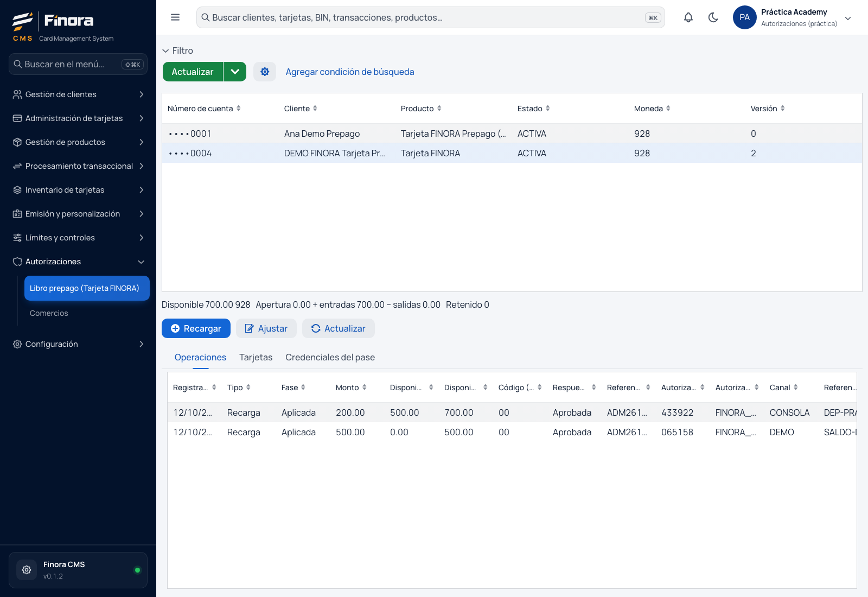Open the user profile dropdown chevron
This screenshot has height=597, width=868.
pos(848,18)
